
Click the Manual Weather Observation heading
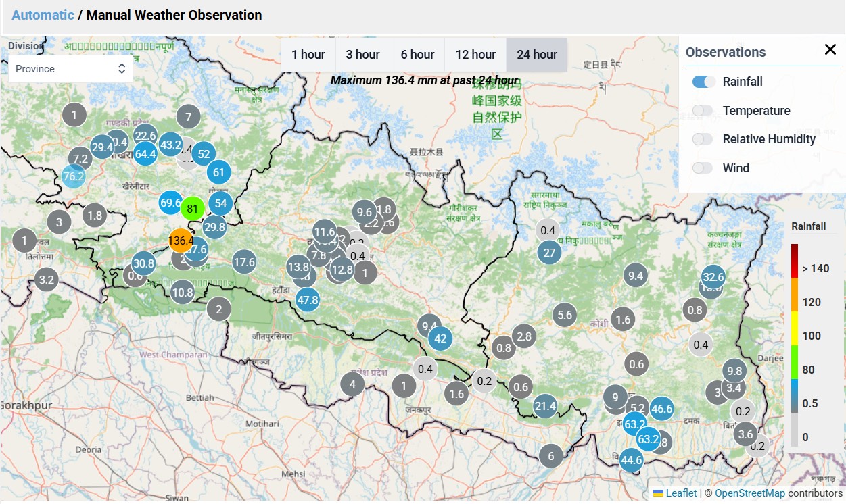pos(174,14)
